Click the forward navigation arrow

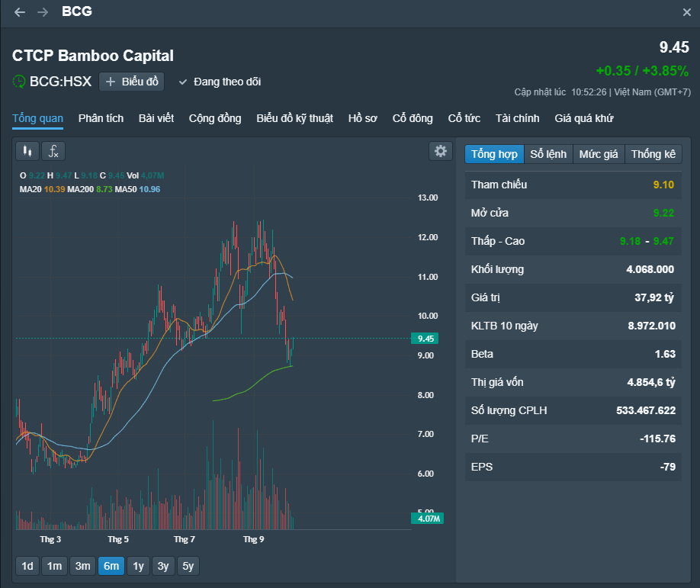tap(43, 12)
